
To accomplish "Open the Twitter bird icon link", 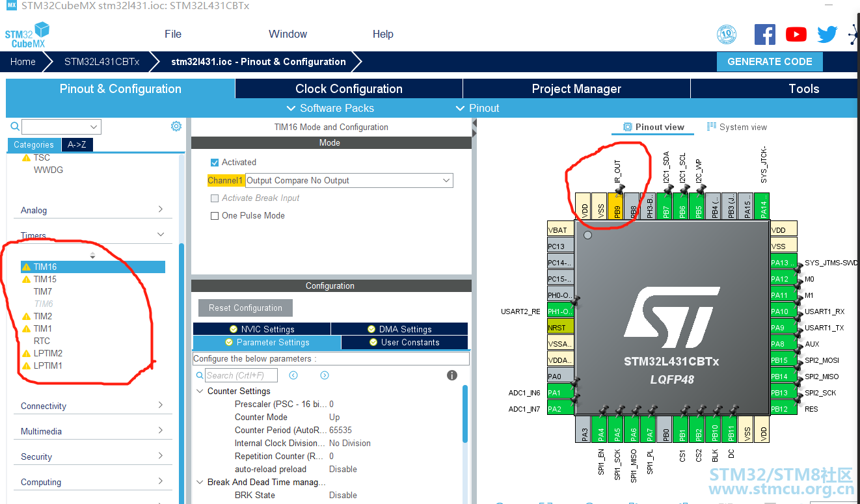I will click(x=827, y=34).
